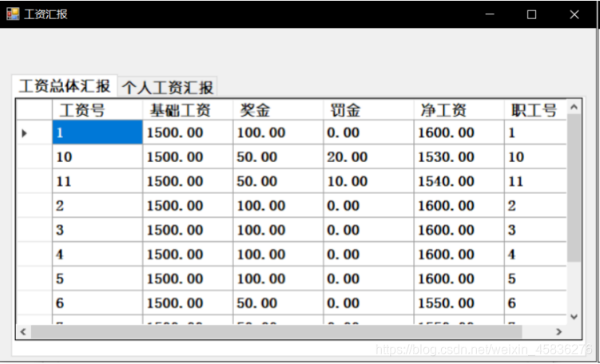
Task: Select 工资号 cell 5
Action: click(97, 279)
